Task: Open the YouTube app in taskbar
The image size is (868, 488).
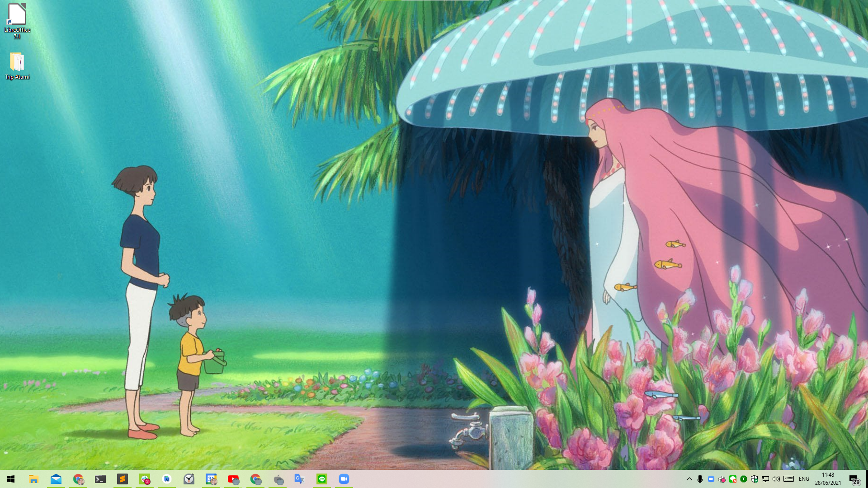Action: tap(233, 479)
